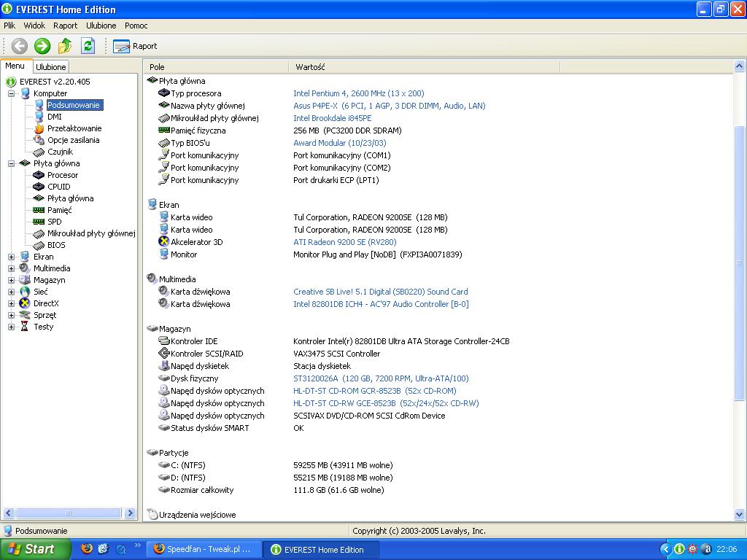
Task: Open the Raport menu in menu bar
Action: click(65, 26)
